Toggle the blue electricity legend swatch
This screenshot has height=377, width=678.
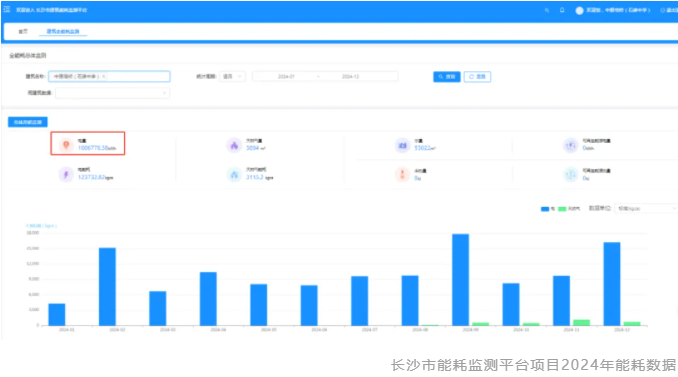pyautogui.click(x=545, y=209)
